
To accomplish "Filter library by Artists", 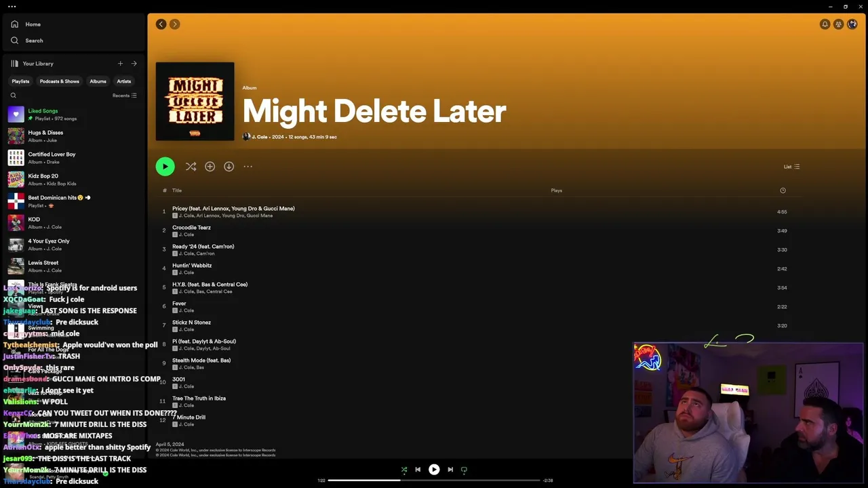I will 123,81.
